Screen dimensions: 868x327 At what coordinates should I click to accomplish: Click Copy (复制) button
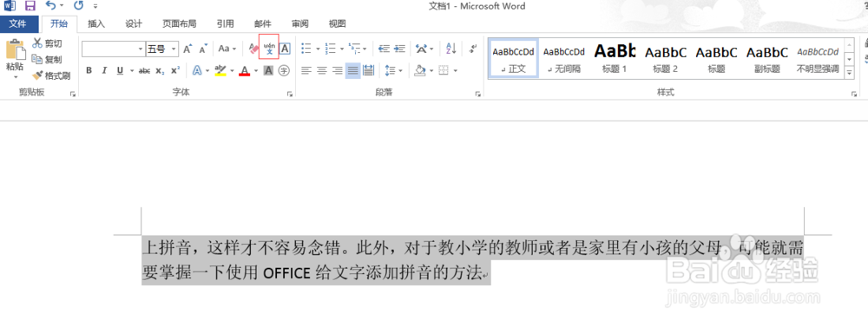tap(47, 59)
